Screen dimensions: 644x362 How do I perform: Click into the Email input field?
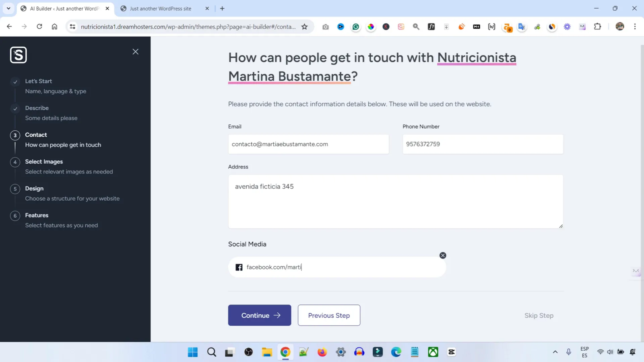(x=308, y=144)
